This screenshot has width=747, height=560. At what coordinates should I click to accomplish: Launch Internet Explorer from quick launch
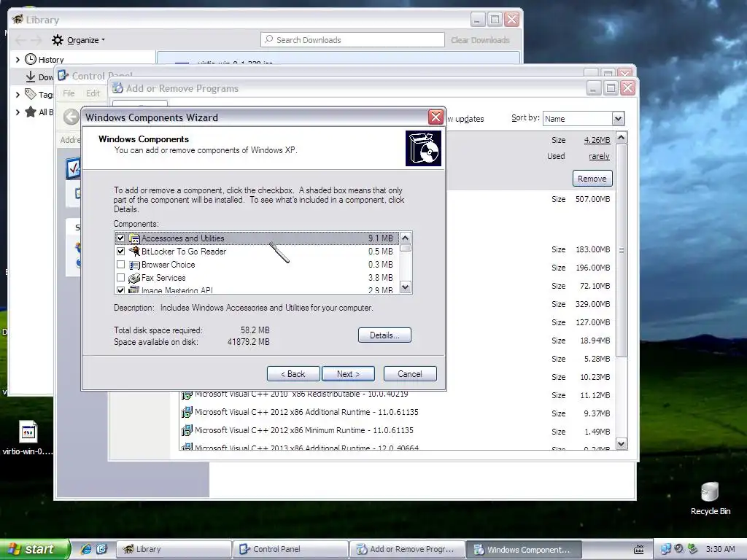click(x=86, y=549)
